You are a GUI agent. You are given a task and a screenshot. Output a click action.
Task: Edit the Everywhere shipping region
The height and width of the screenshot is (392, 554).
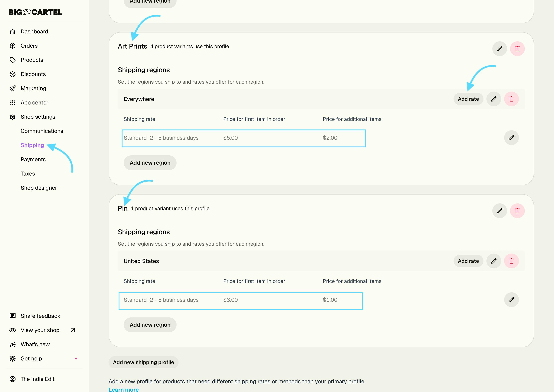(x=494, y=99)
